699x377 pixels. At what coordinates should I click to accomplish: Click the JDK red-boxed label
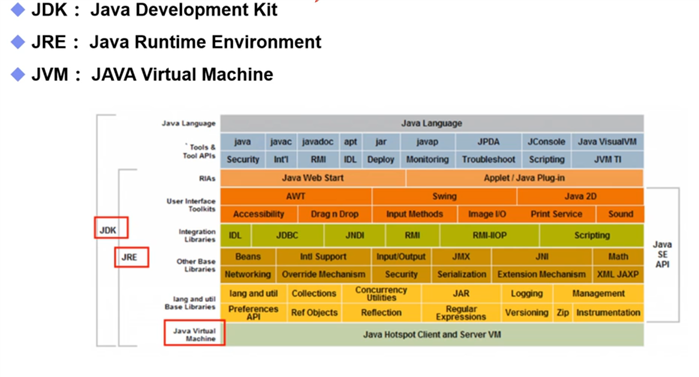(111, 228)
